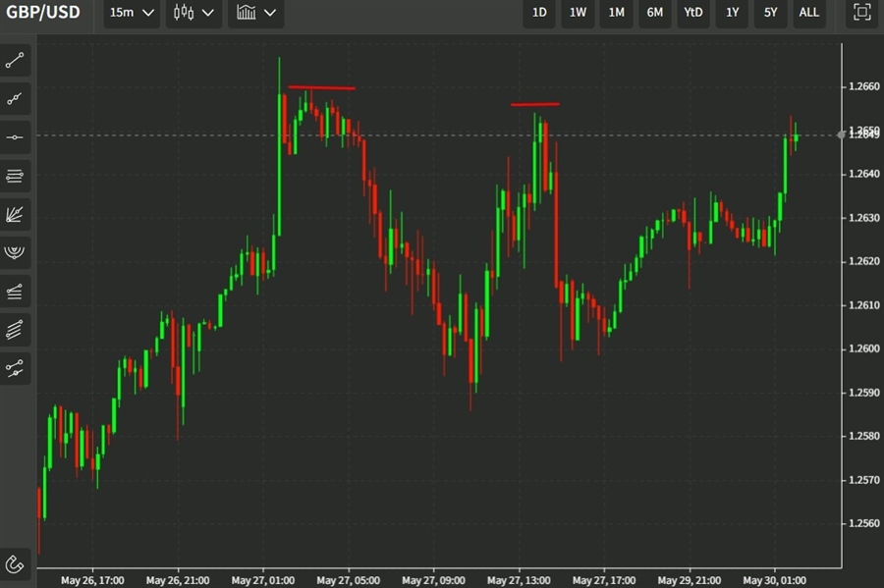Click the 1.2630 price axis label
The image size is (884, 588).
tap(863, 218)
